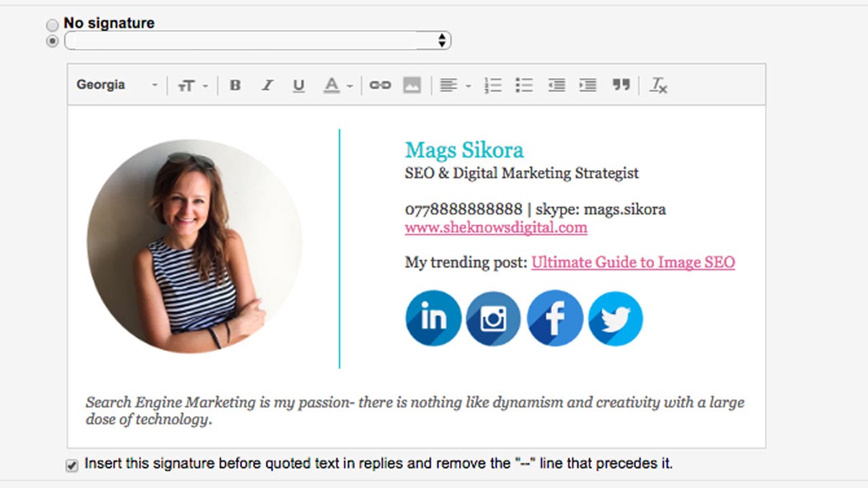Open www.sheknowsdigital.com link

coord(496,227)
